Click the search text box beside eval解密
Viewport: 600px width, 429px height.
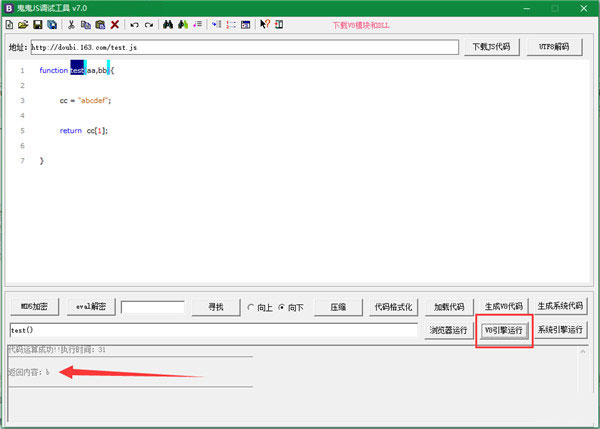point(152,307)
